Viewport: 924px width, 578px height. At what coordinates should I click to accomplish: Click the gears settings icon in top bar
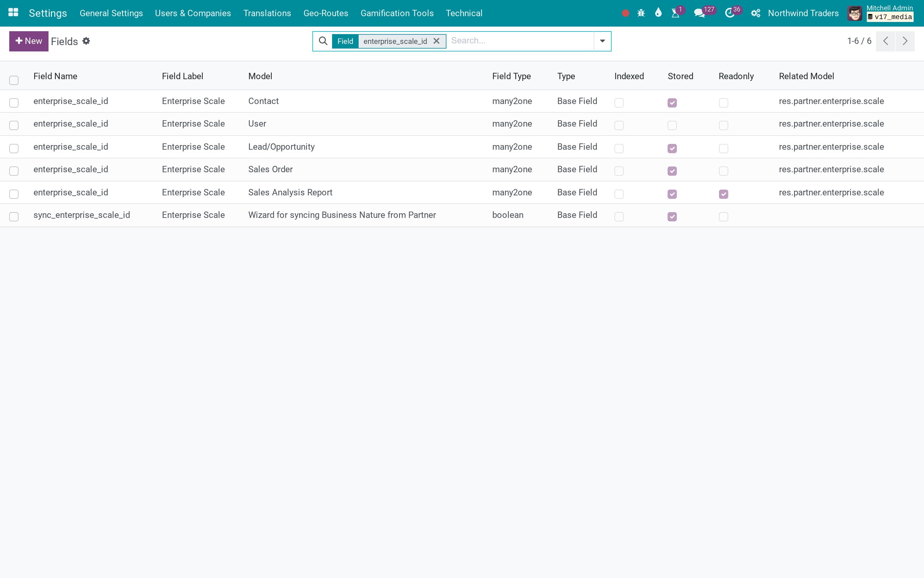[x=756, y=13]
